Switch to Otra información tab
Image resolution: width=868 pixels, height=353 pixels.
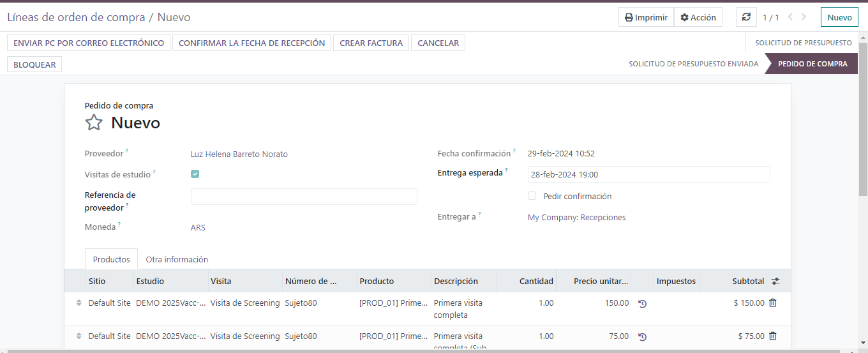coord(177,260)
